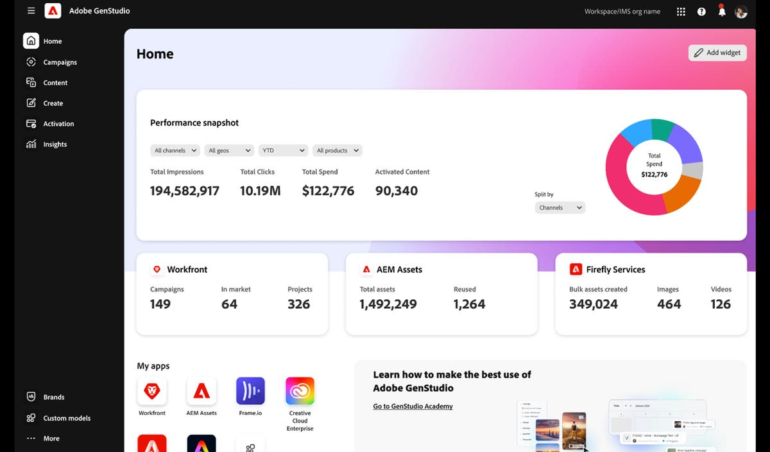This screenshot has width=770, height=452.
Task: Click the More ellipsis icon
Action: 31,438
